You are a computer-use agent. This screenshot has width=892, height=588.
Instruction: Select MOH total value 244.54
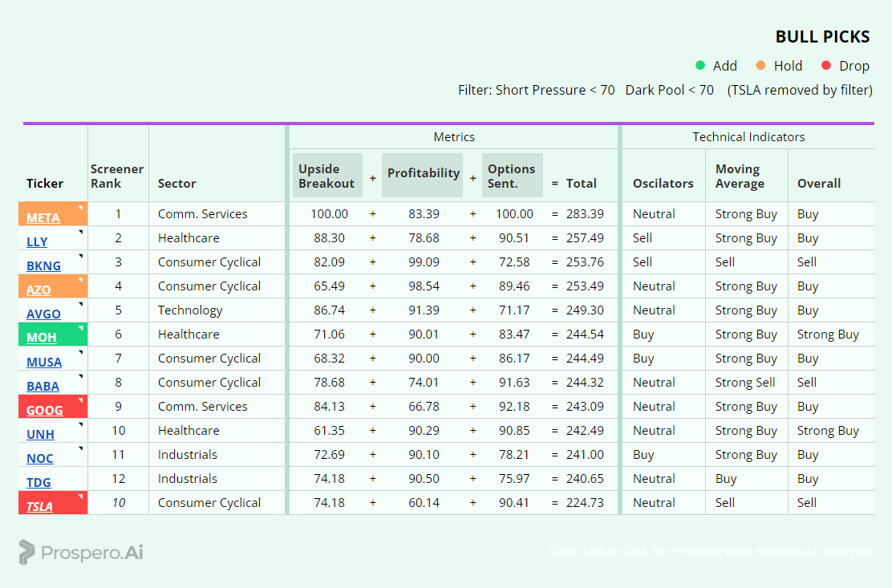click(585, 335)
